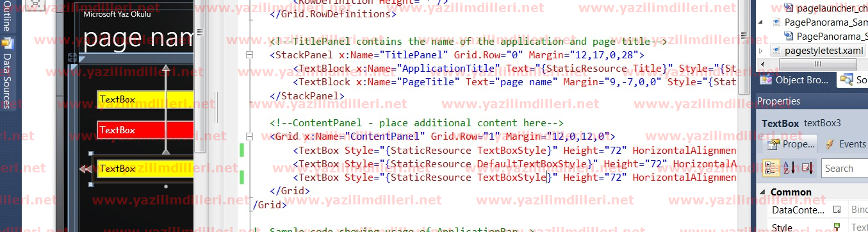Collapse the ContentPanel Grid code region
Image resolution: width=868 pixels, height=232 pixels.
pos(250,137)
